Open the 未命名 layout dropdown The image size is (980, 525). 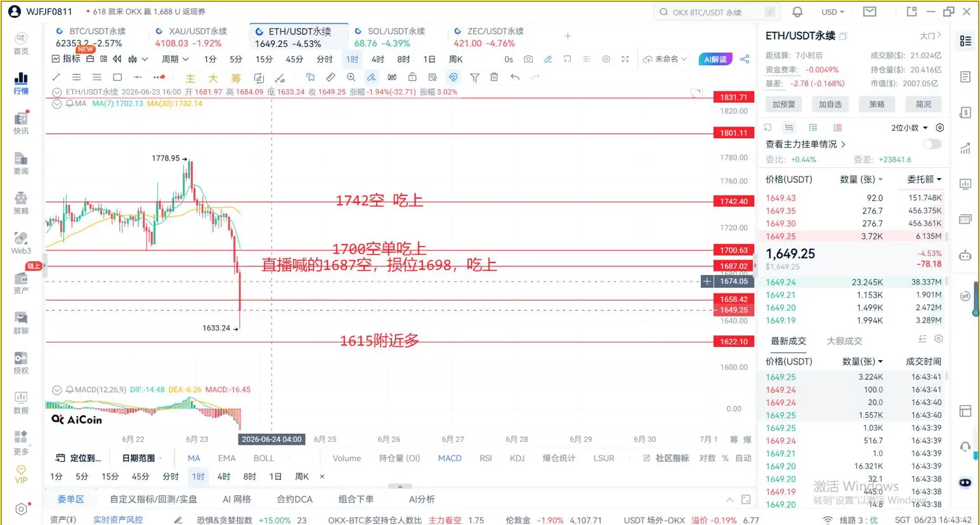[x=665, y=59]
